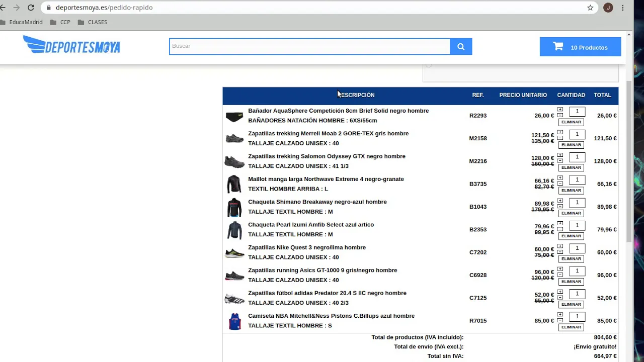Viewport: 644px width, 362px height.
Task: Click the search magnifier button
Action: 461,46
